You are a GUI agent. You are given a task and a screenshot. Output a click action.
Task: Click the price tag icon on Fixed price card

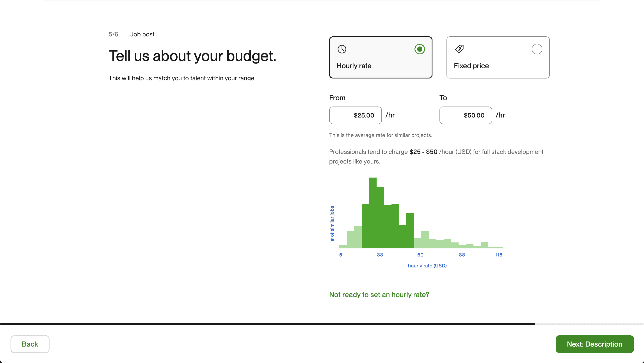pos(459,49)
